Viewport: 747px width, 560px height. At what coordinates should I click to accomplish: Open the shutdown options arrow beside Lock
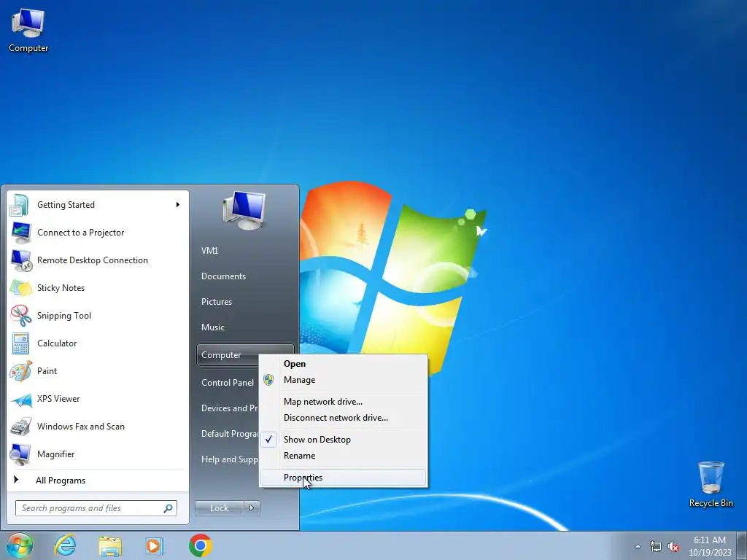[252, 508]
